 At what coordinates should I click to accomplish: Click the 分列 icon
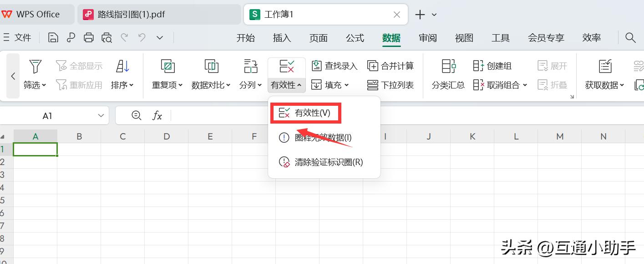pyautogui.click(x=251, y=67)
